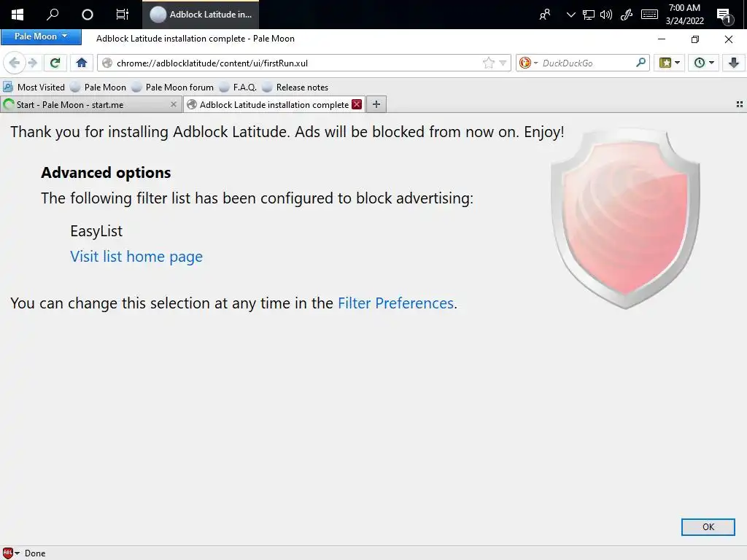
Task: Reload the current page
Action: coord(55,63)
